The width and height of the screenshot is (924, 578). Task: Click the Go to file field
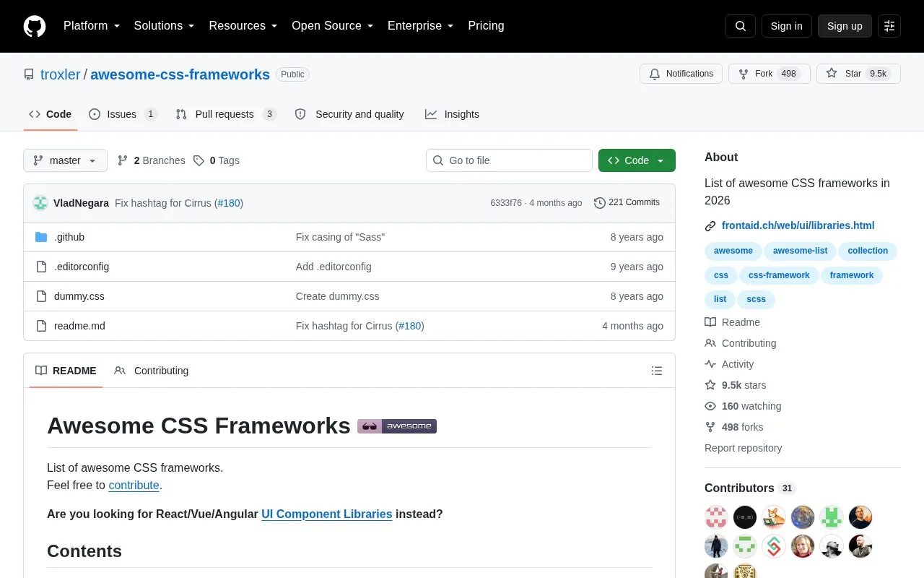point(509,160)
